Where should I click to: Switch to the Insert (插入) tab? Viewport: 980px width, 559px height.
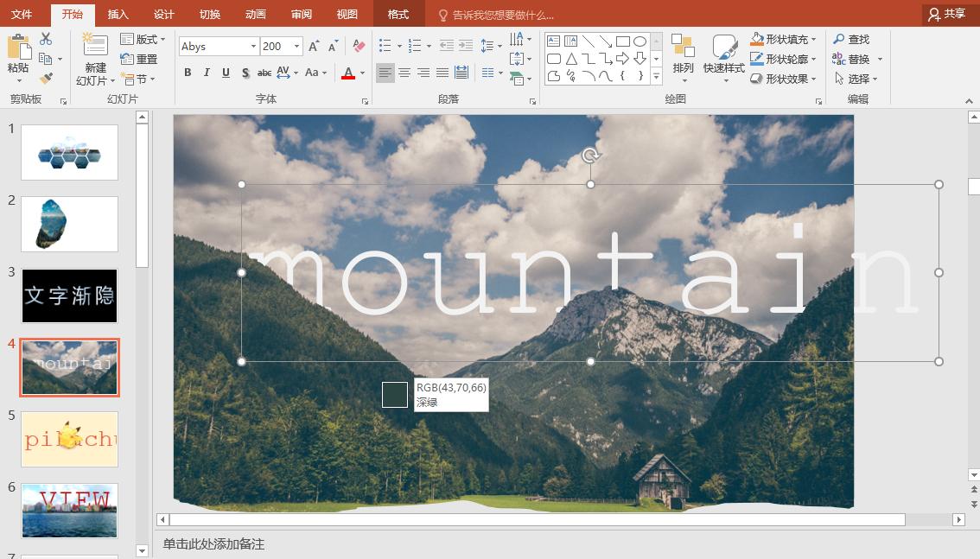[118, 15]
